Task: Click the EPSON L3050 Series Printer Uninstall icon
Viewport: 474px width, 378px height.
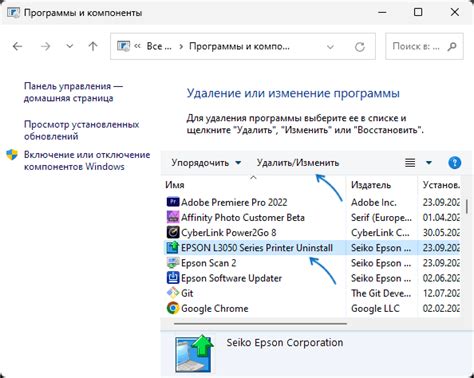Action: tap(173, 248)
